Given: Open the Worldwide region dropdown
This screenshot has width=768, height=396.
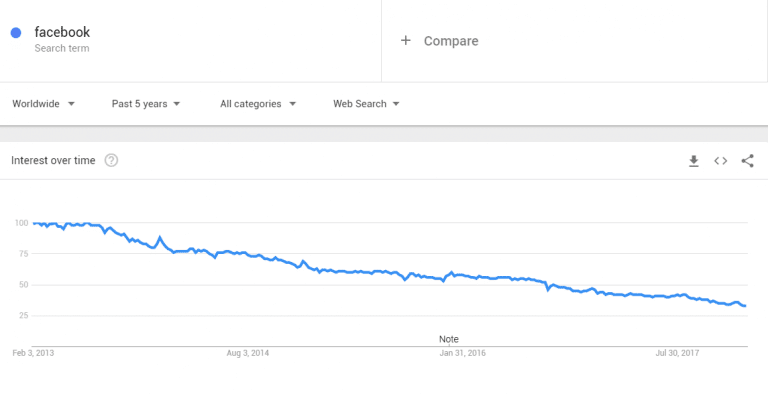Looking at the screenshot, I should pyautogui.click(x=44, y=104).
